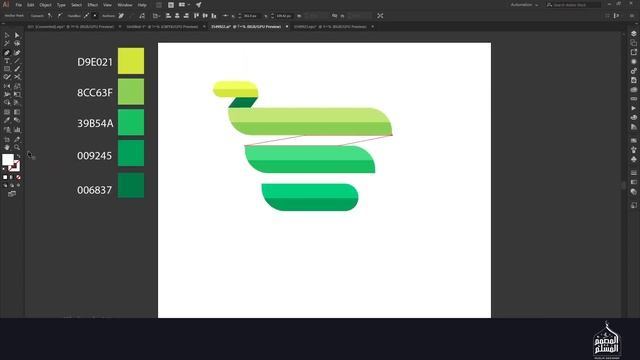The image size is (640, 360).
Task: Enable Draw Normal mode
Action: tap(5, 185)
